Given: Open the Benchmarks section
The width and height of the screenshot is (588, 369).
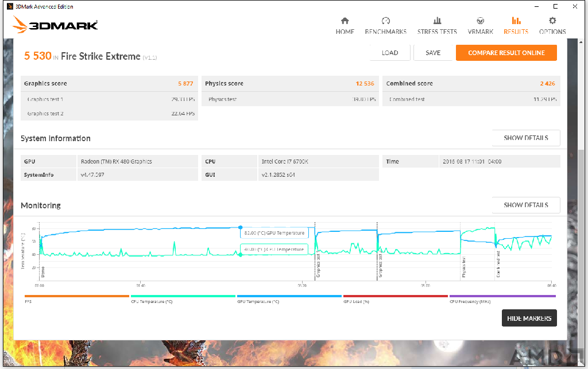Looking at the screenshot, I should [385, 25].
